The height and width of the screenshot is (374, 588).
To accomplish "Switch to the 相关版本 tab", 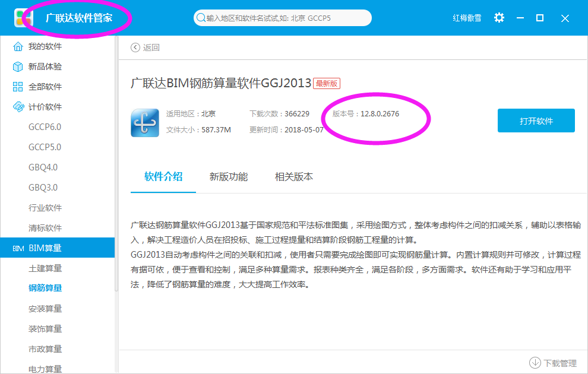I will pos(293,177).
